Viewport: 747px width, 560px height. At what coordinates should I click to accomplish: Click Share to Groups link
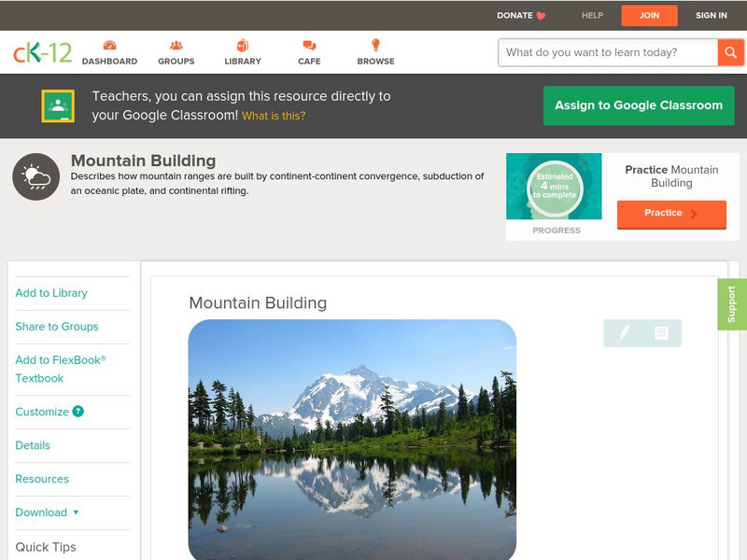[x=57, y=327]
